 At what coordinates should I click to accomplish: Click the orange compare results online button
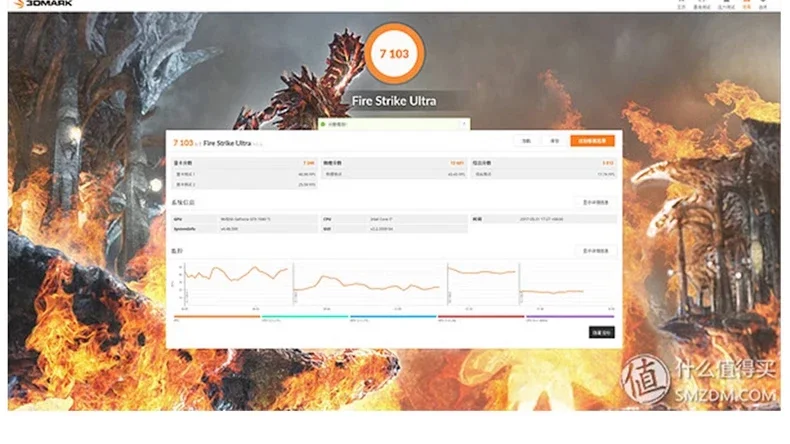[x=594, y=141]
